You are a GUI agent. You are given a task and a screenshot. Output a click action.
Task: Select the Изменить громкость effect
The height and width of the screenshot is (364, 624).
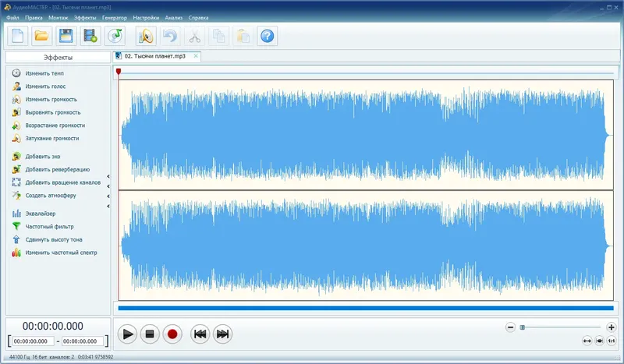(x=44, y=100)
